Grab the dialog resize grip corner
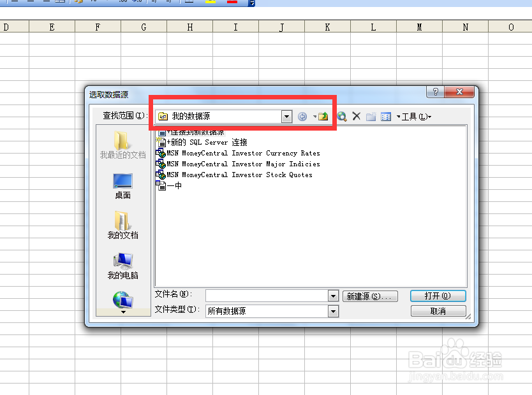 click(x=468, y=317)
